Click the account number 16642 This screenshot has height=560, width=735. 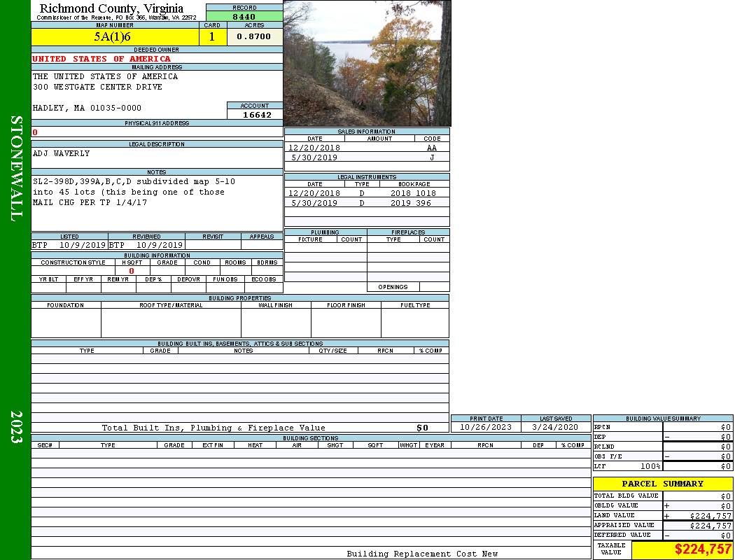coord(255,115)
